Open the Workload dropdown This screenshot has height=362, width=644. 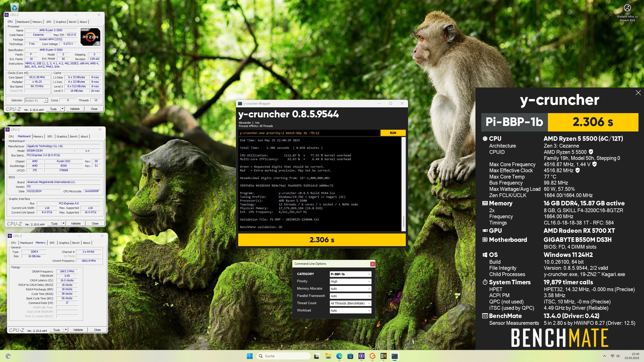click(x=350, y=311)
